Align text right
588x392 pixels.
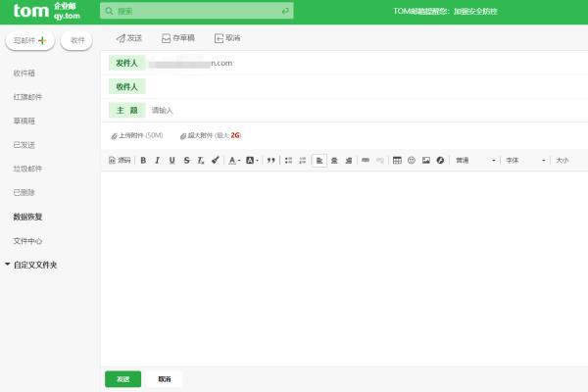(348, 161)
